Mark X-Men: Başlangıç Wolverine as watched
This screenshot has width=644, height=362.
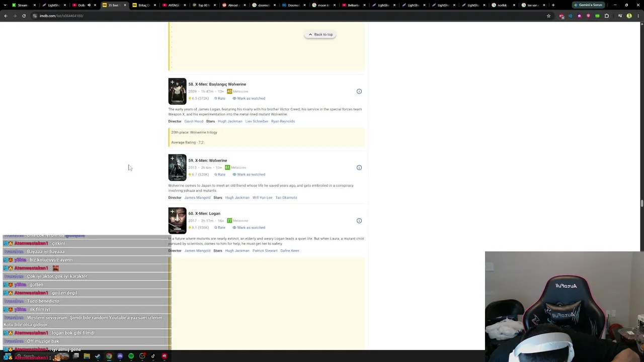(249, 99)
